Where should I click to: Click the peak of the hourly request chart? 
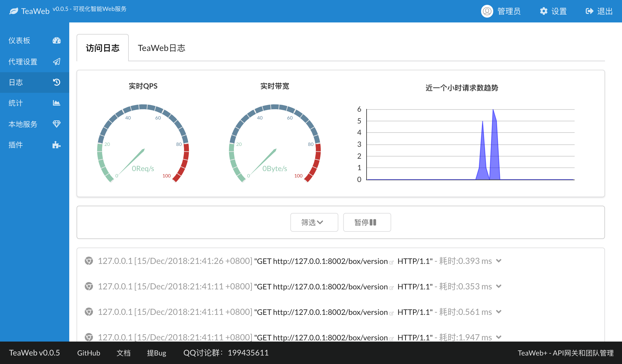[493, 110]
